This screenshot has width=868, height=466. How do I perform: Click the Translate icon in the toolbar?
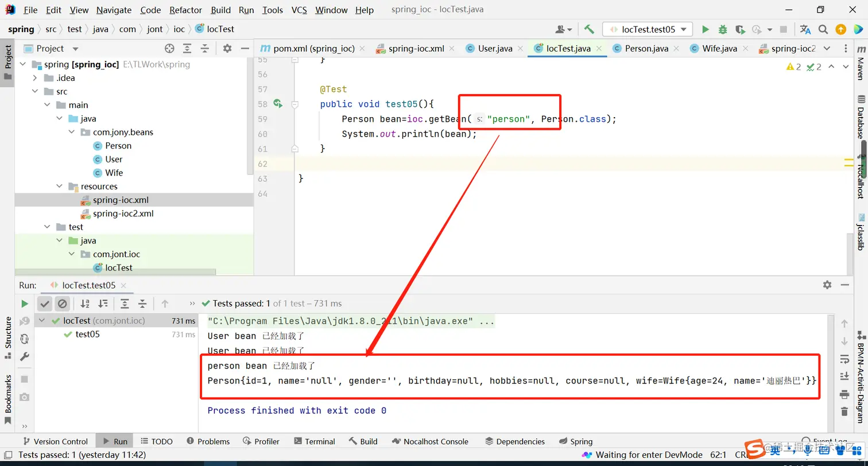pyautogui.click(x=805, y=29)
